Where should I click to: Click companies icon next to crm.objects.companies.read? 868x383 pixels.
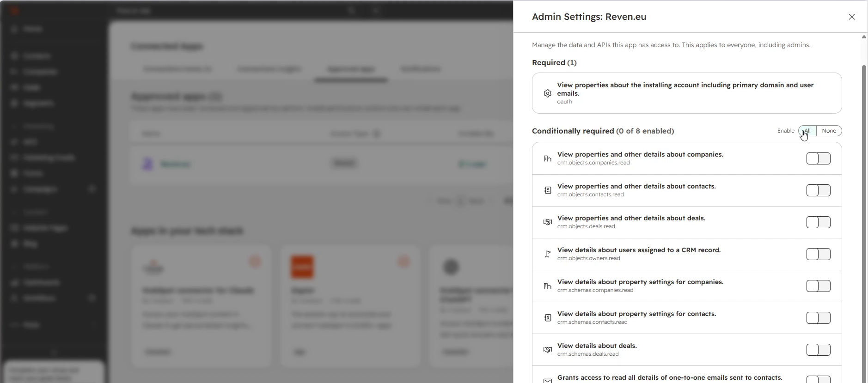(x=548, y=158)
